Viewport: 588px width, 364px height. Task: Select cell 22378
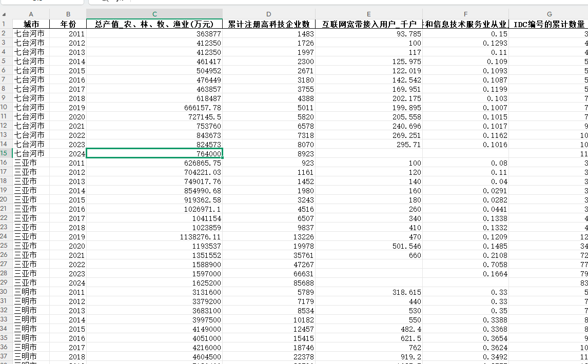coord(268,356)
